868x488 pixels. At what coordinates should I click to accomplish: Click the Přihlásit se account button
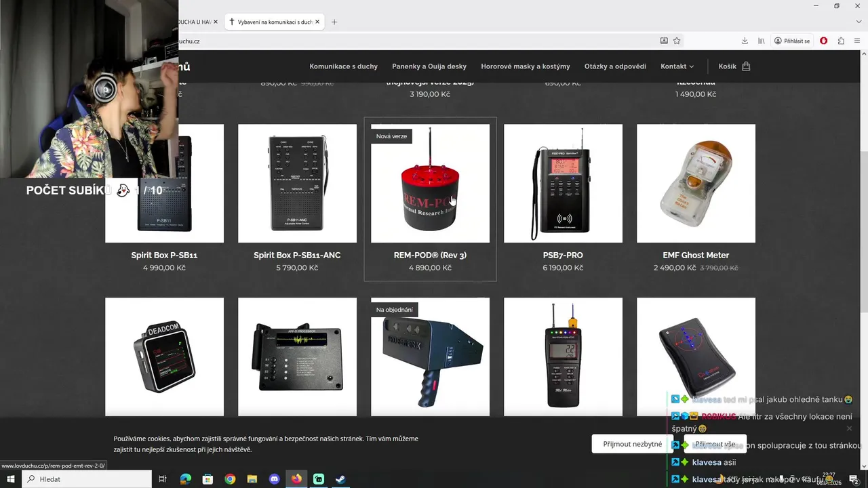792,41
